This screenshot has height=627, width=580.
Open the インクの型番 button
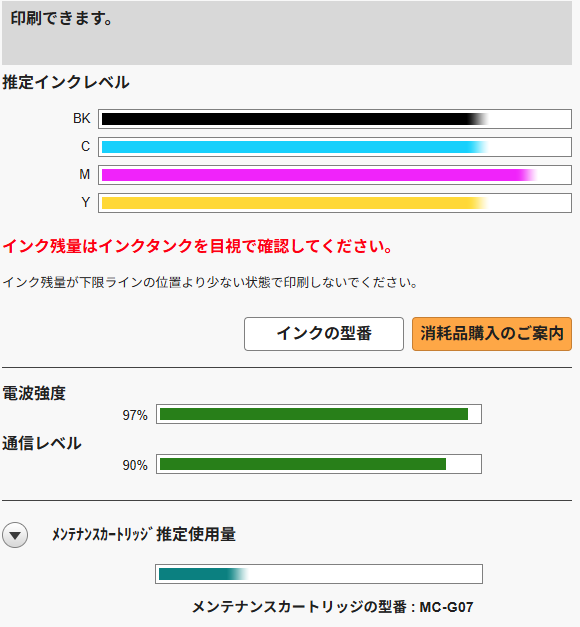(324, 334)
